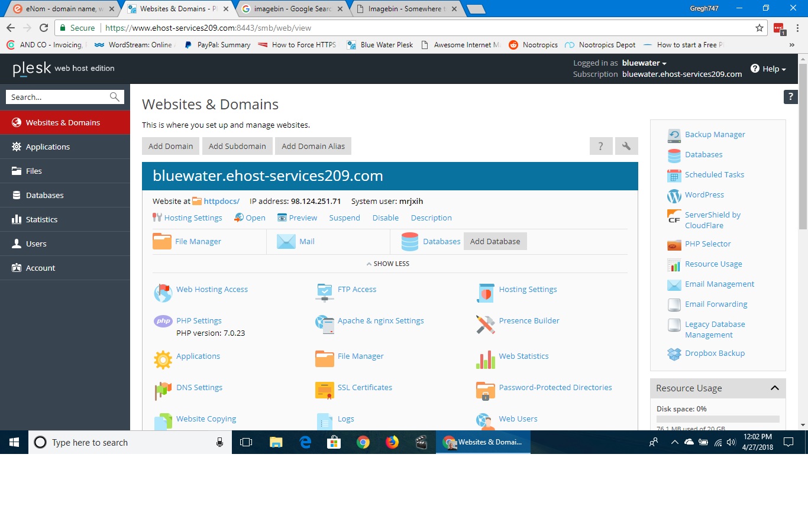Bookmark page with star icon
The image size is (808, 532).
click(x=759, y=28)
